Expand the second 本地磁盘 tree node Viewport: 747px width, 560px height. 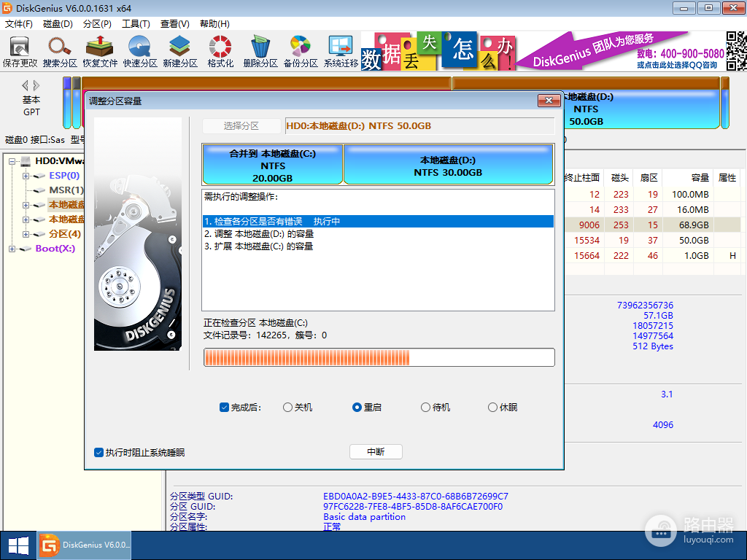tap(26, 219)
